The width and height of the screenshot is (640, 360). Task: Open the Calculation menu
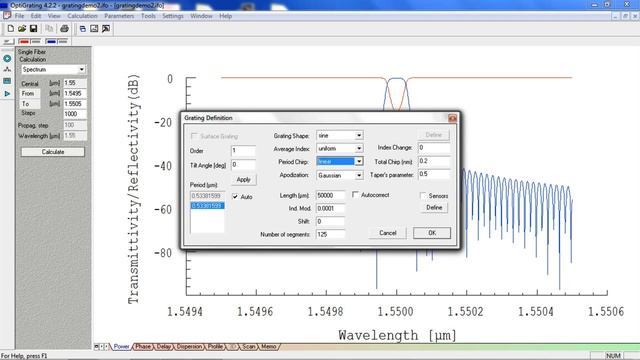tap(82, 16)
